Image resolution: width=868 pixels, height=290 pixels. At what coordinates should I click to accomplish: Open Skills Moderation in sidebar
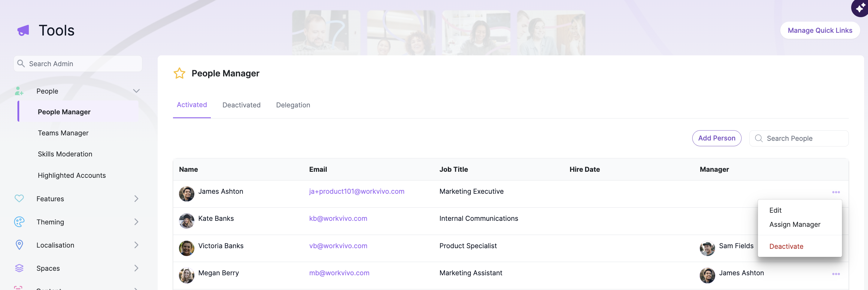tap(65, 154)
